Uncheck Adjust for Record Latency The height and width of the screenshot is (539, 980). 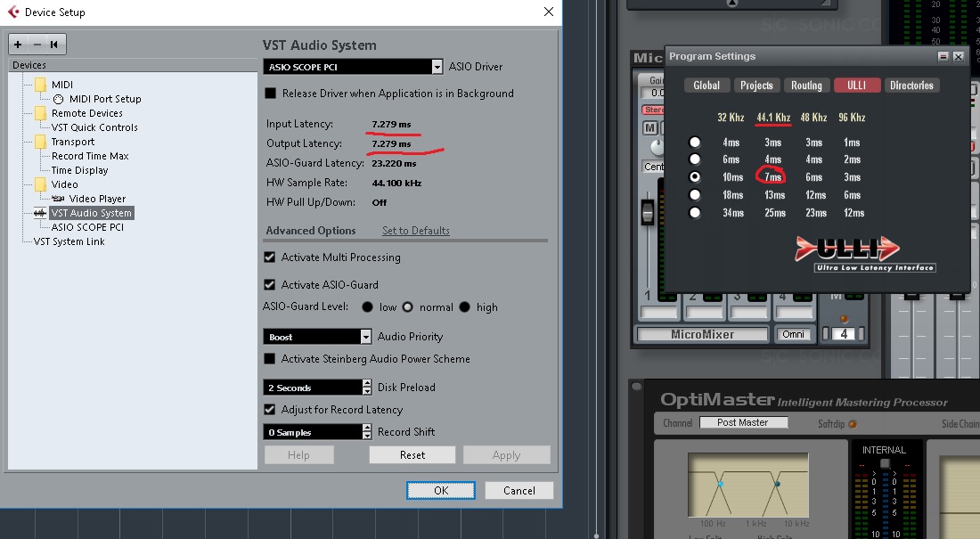[x=270, y=410]
